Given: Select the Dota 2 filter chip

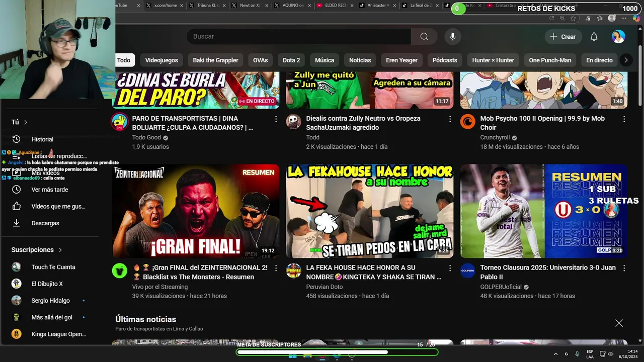Looking at the screenshot, I should pos(291,60).
